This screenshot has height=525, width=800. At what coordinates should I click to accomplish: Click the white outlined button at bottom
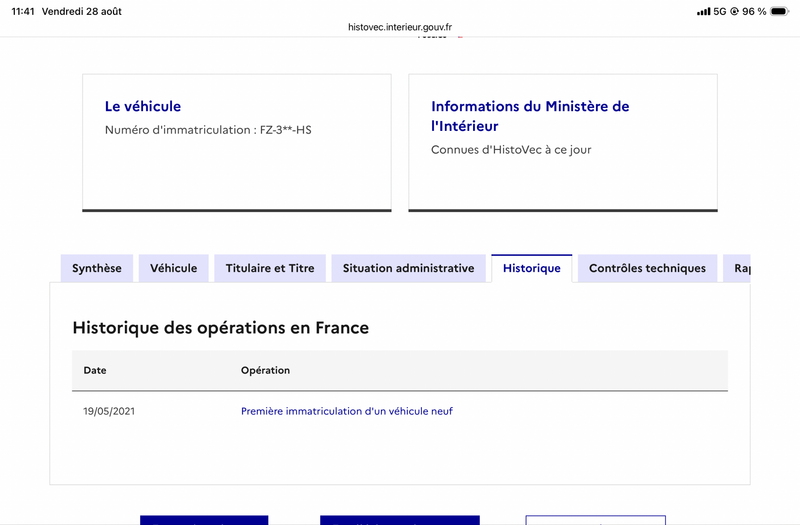pyautogui.click(x=595, y=520)
